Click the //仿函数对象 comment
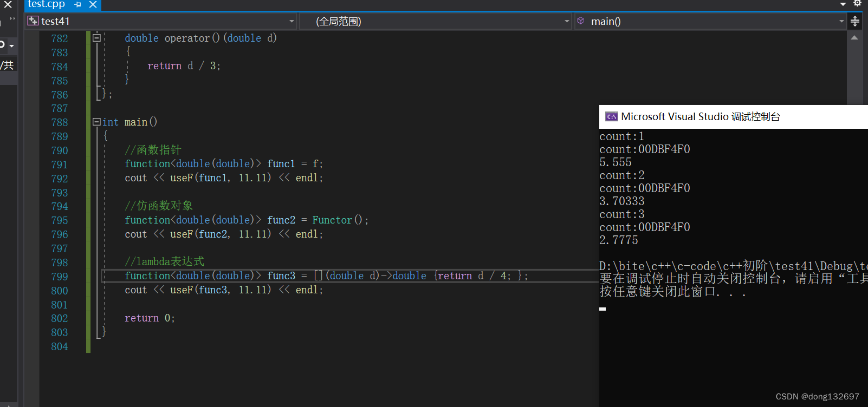868x407 pixels. pyautogui.click(x=159, y=206)
